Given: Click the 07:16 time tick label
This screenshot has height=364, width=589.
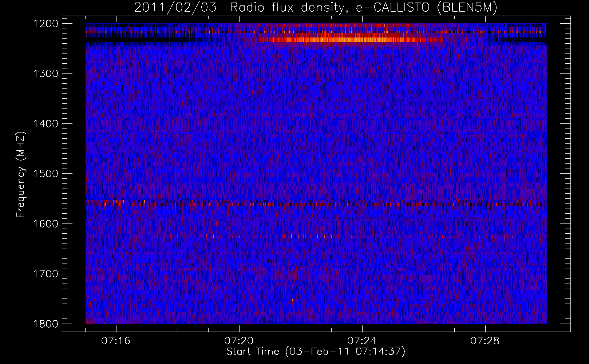Looking at the screenshot, I should (116, 341).
